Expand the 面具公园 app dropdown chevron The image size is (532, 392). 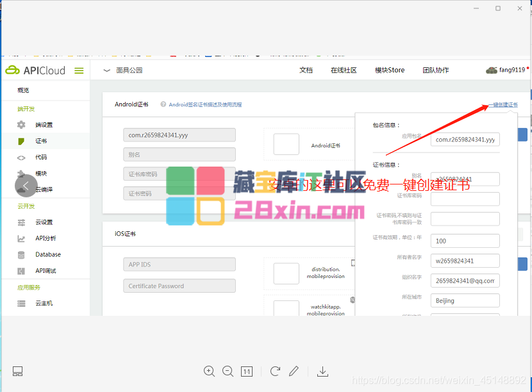pyautogui.click(x=106, y=70)
